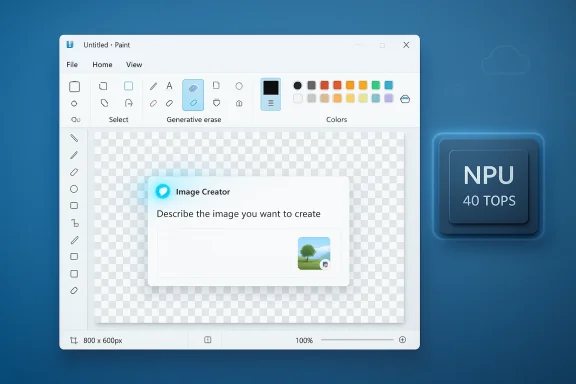Click the NPU 40 TOPS badge
The image size is (576, 384).
489,186
